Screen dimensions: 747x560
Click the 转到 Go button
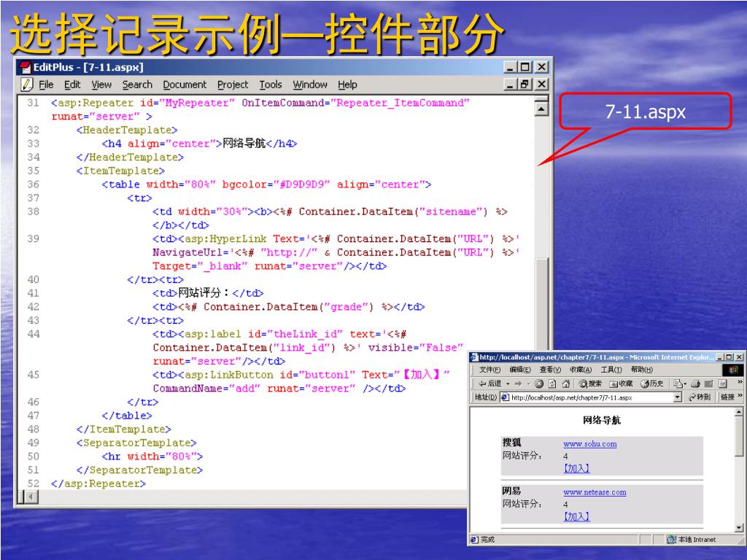700,397
